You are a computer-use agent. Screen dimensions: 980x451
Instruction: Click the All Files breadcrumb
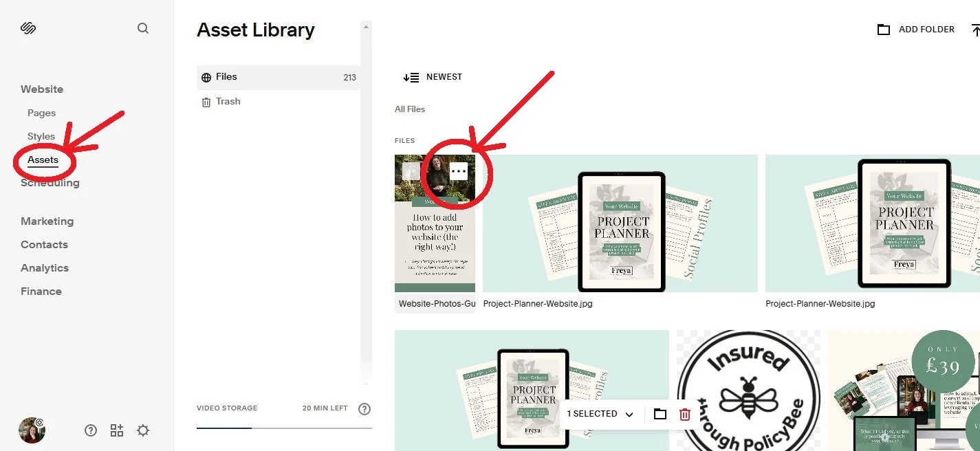pyautogui.click(x=410, y=109)
